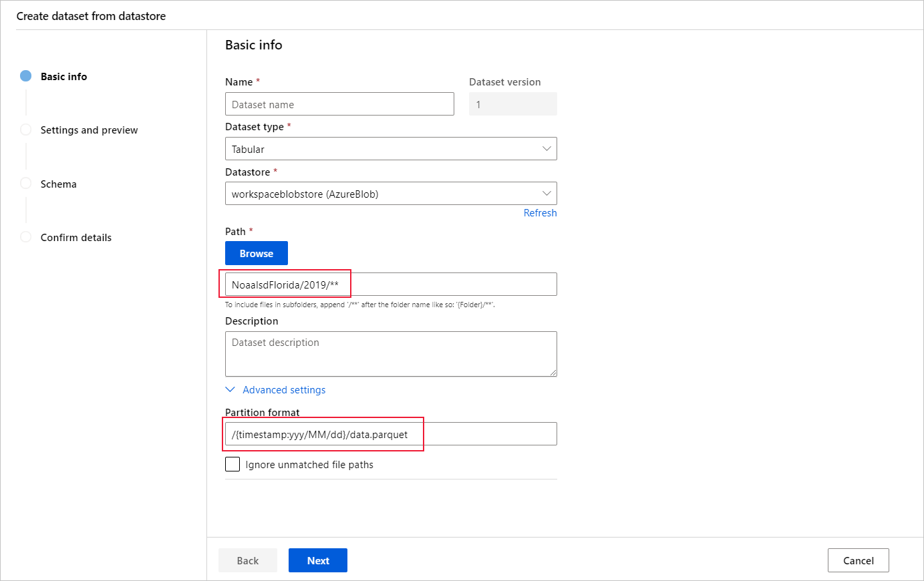Click the Dataset description text area
The height and width of the screenshot is (581, 924).
(x=391, y=354)
